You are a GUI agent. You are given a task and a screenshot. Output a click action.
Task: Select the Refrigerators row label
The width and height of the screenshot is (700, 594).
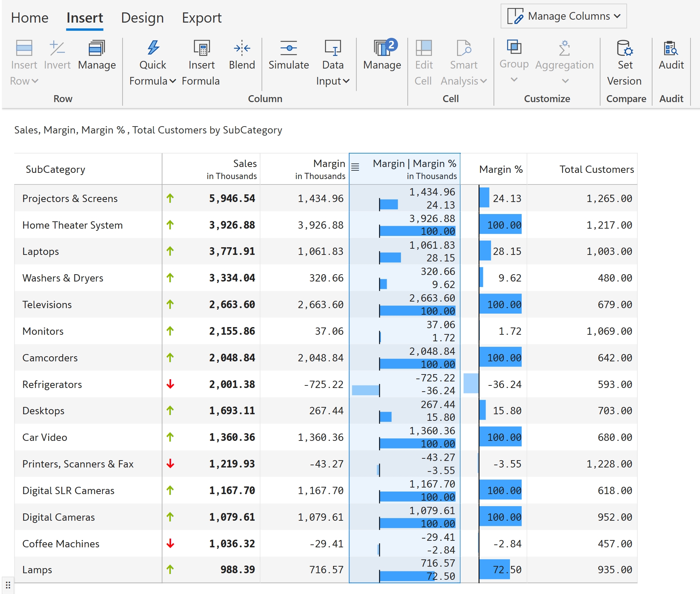coord(52,384)
